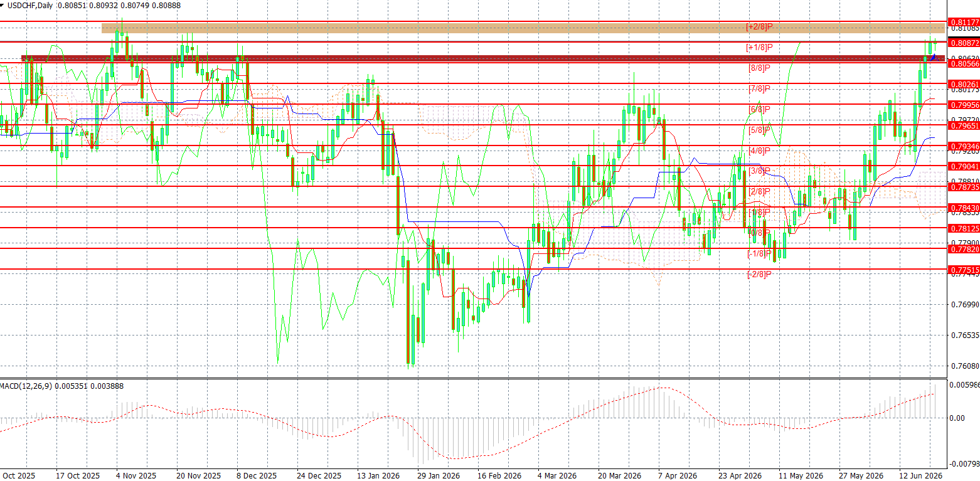This screenshot has width=980, height=481.
Task: Click the 20 Nov 2025 date label
Action: (198, 476)
